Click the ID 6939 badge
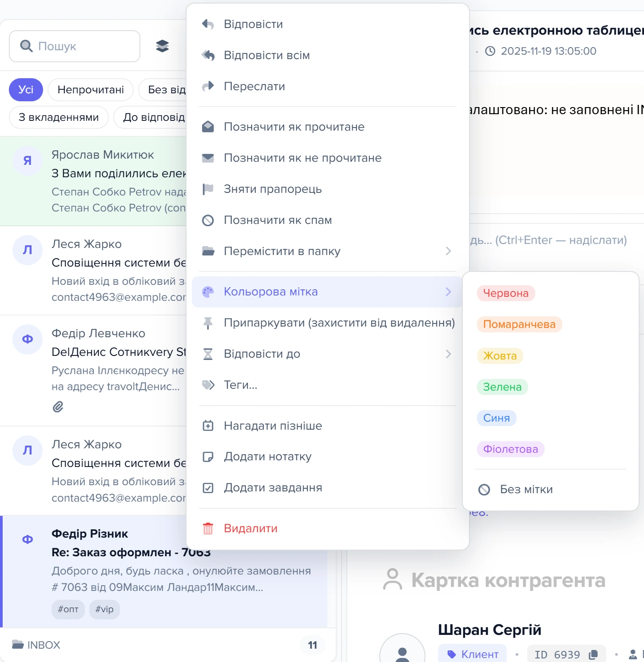 coord(566,654)
